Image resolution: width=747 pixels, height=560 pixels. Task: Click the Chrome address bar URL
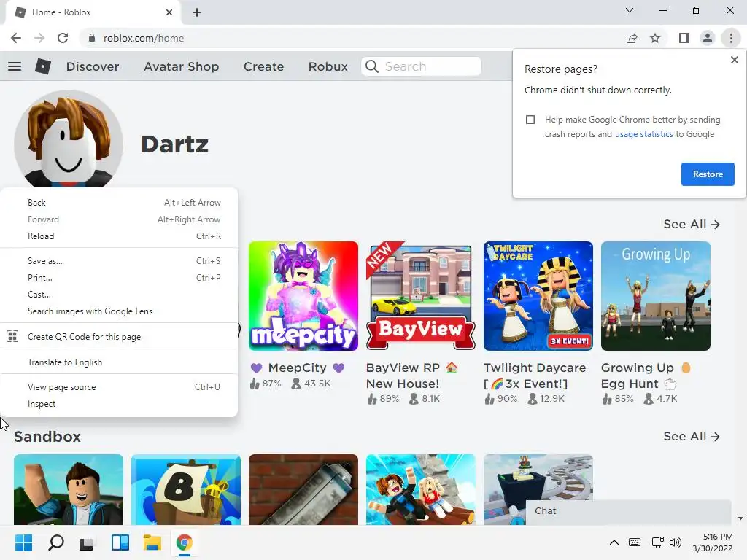144,38
